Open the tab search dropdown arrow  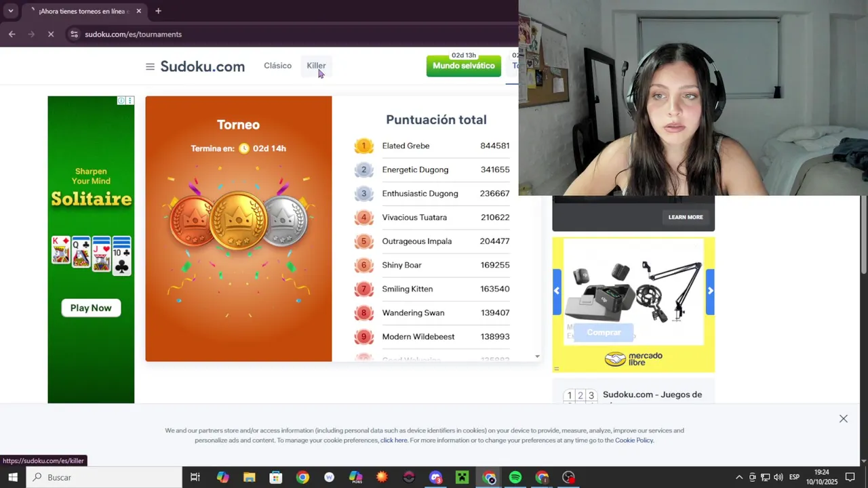[10, 11]
